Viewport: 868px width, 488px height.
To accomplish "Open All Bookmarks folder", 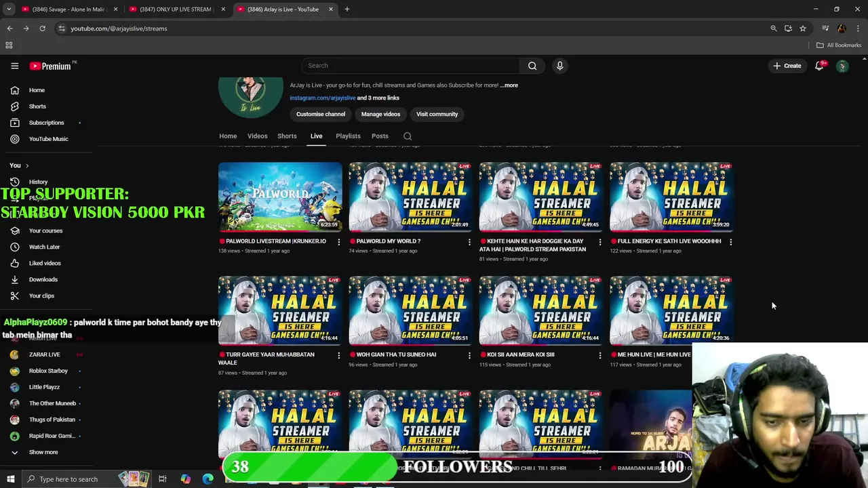I will (x=839, y=45).
